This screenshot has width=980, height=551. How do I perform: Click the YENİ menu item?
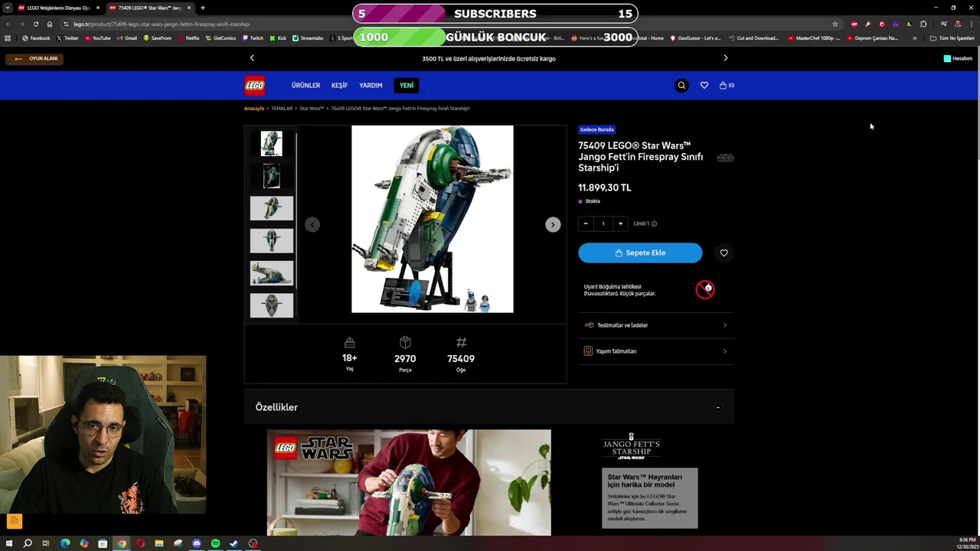click(x=406, y=85)
